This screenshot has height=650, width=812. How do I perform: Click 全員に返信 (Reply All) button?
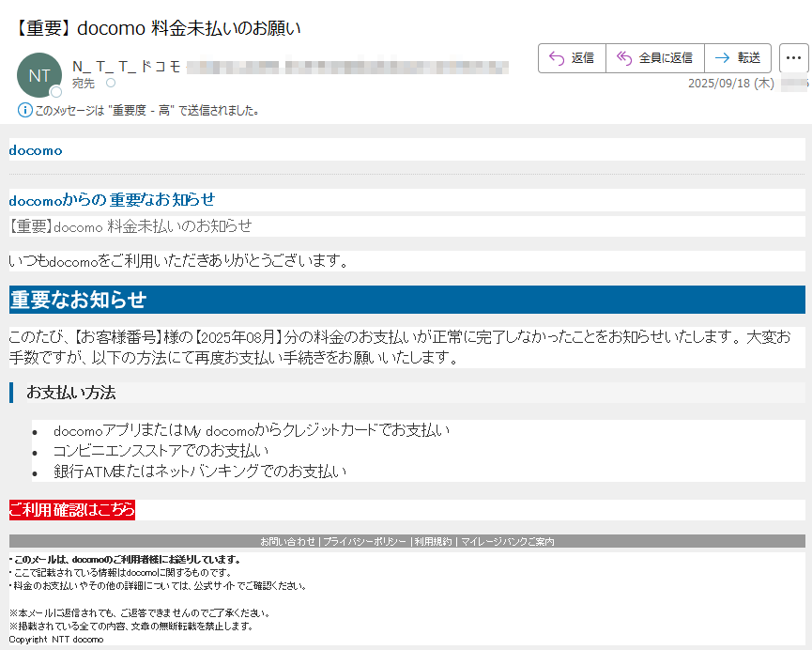pos(654,58)
